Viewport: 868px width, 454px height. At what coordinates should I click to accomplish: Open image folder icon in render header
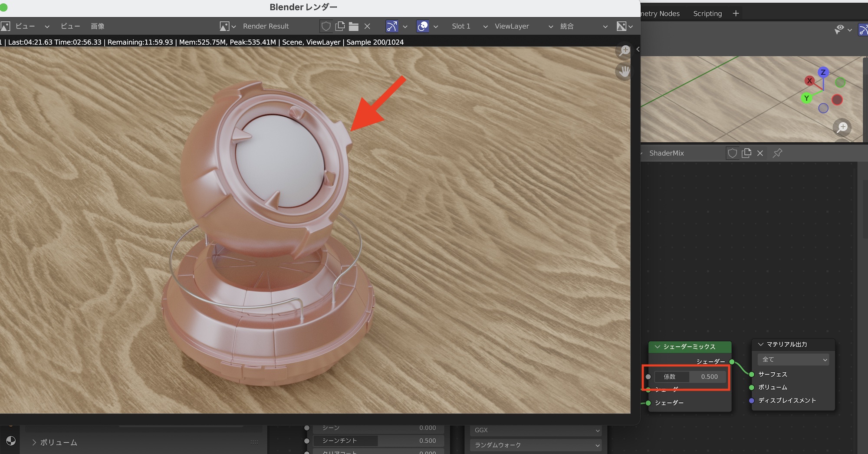click(354, 26)
